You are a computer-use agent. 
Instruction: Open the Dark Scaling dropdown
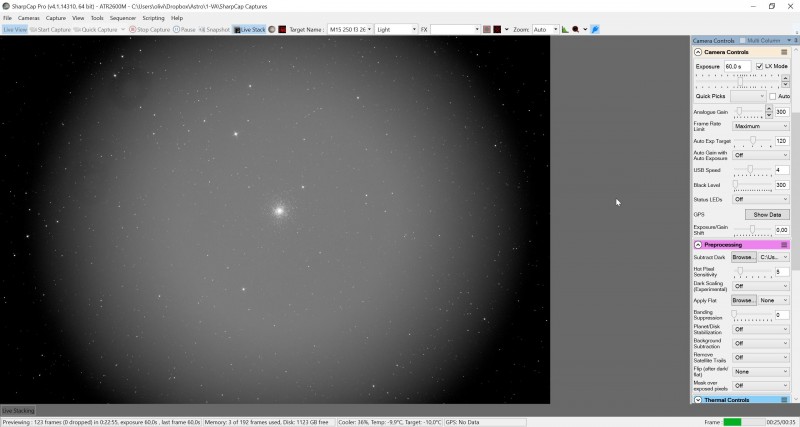(x=761, y=286)
